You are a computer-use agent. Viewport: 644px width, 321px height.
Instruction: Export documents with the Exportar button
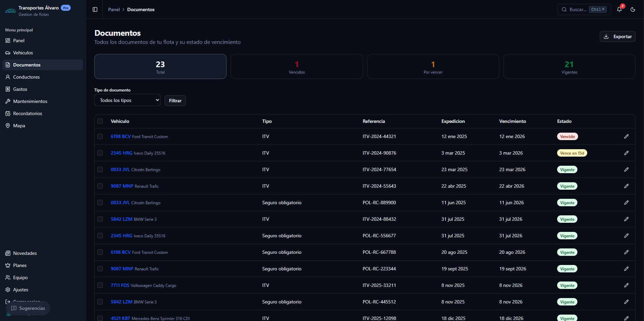(617, 36)
